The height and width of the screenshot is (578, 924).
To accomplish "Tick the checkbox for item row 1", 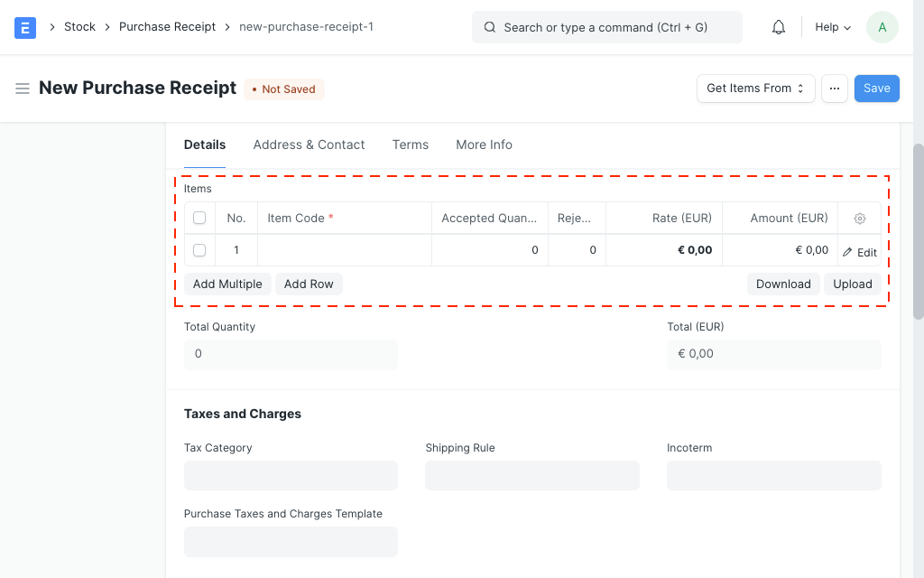I will point(199,250).
